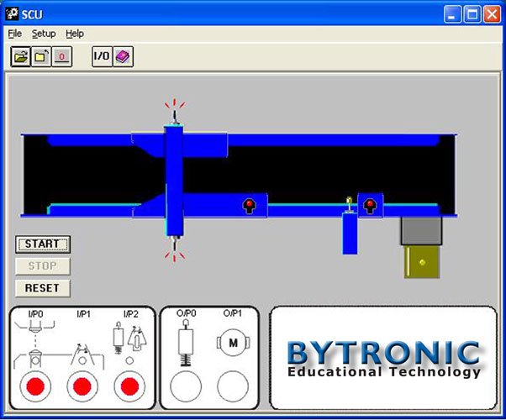Click the open folder toolbar icon
The width and height of the screenshot is (506, 420).
pos(20,56)
